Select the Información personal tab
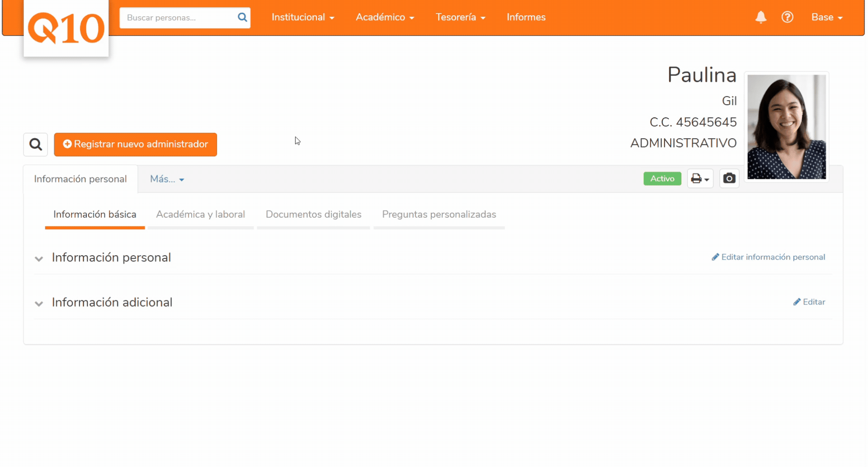 (x=80, y=179)
